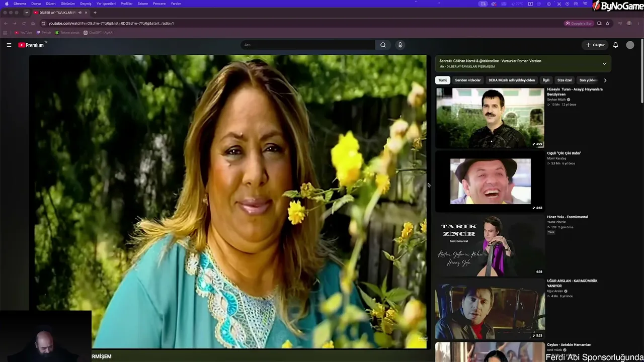Image resolution: width=644 pixels, height=362 pixels.
Task: Open the Ceylan - Antebin Hamamları title
Action: click(569, 345)
